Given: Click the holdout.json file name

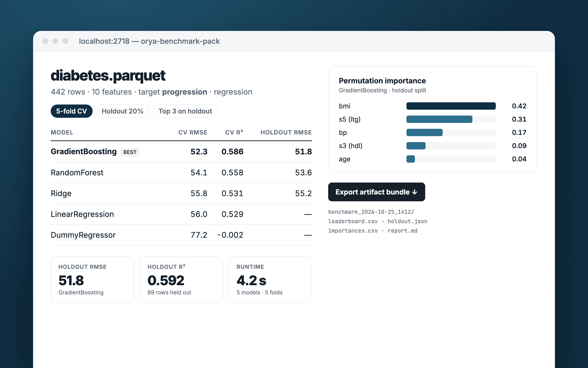Looking at the screenshot, I should click(x=408, y=221).
